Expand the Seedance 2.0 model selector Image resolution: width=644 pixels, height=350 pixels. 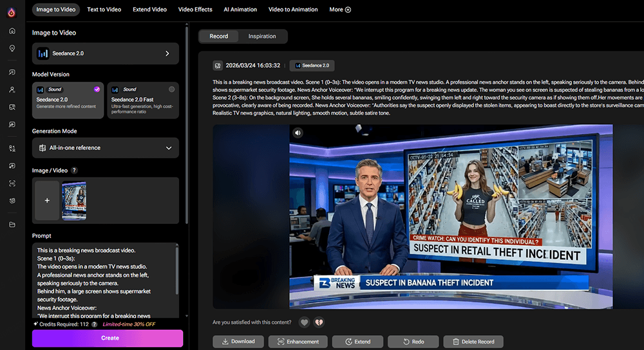click(106, 53)
